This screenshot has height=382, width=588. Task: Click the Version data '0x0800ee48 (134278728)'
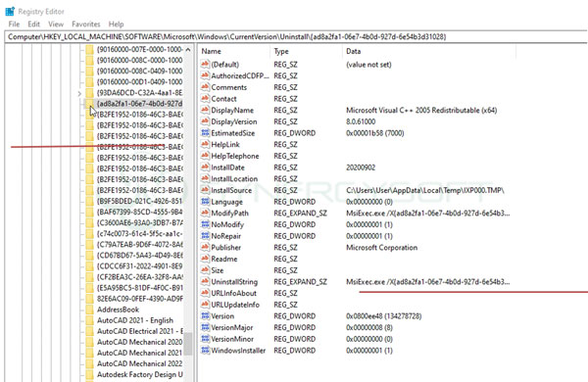(383, 316)
